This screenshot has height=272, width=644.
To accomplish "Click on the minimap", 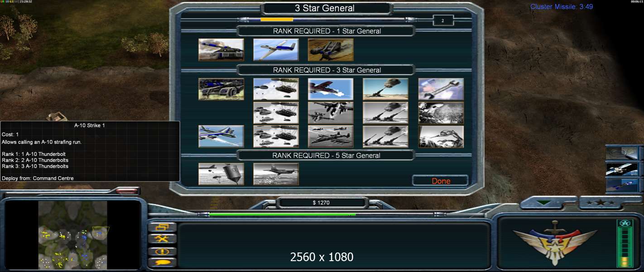I will (x=73, y=235).
